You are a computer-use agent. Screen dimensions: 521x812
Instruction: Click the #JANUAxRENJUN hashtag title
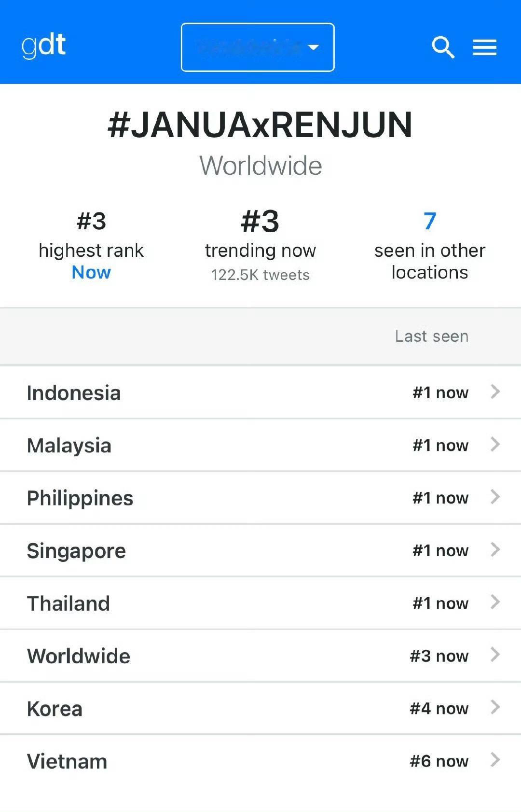click(x=260, y=125)
